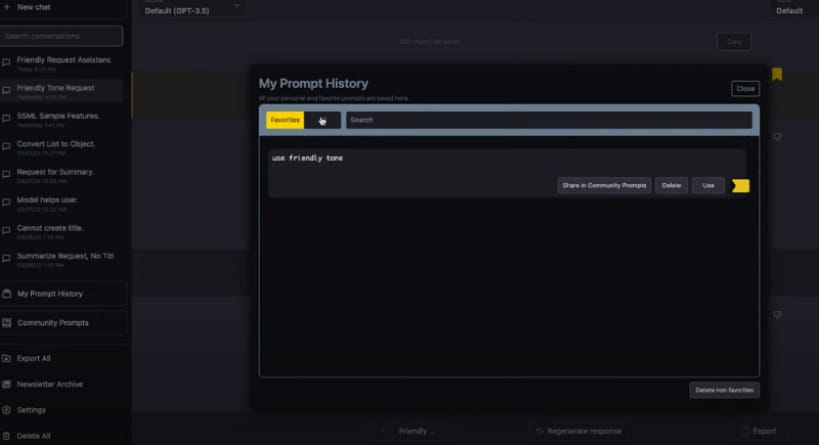Open the Default (GPT-3.5) model dropdown
The image size is (819, 445).
click(x=193, y=8)
